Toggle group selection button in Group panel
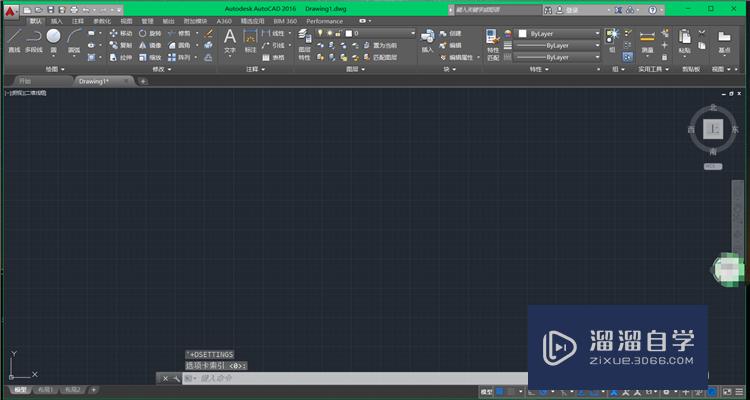 pos(628,57)
